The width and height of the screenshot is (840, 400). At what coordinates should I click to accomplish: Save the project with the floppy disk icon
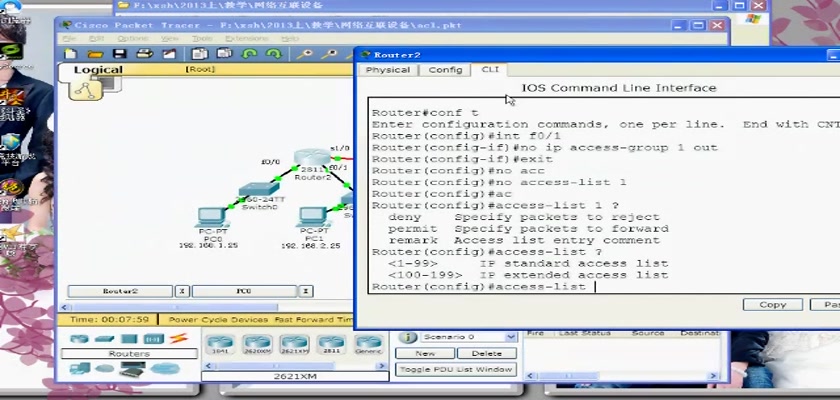tap(119, 54)
